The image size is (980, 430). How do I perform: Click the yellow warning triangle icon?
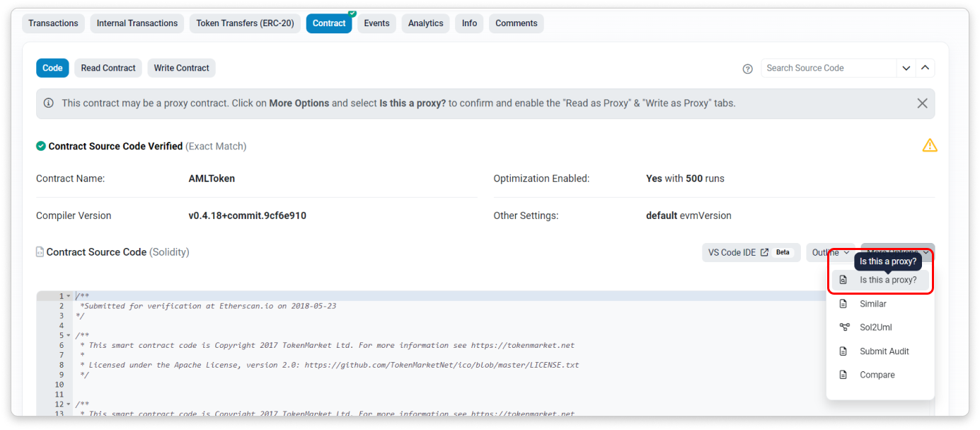coord(929,145)
